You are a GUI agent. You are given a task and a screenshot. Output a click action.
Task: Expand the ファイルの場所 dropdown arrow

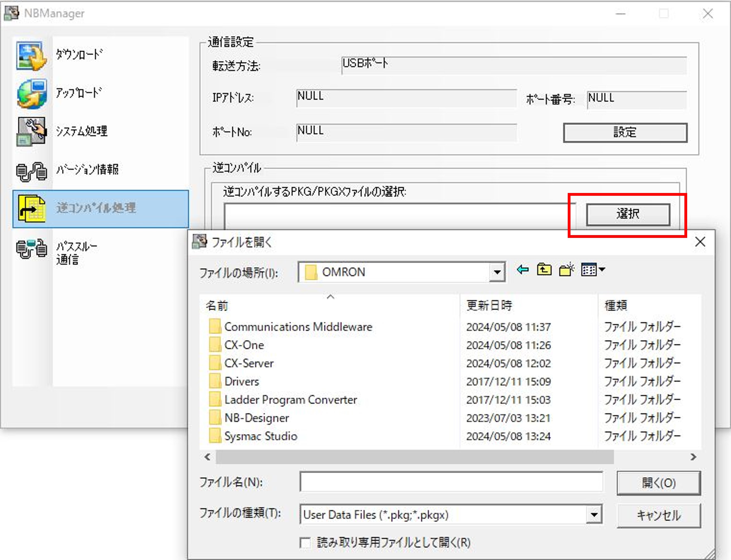[x=497, y=272]
